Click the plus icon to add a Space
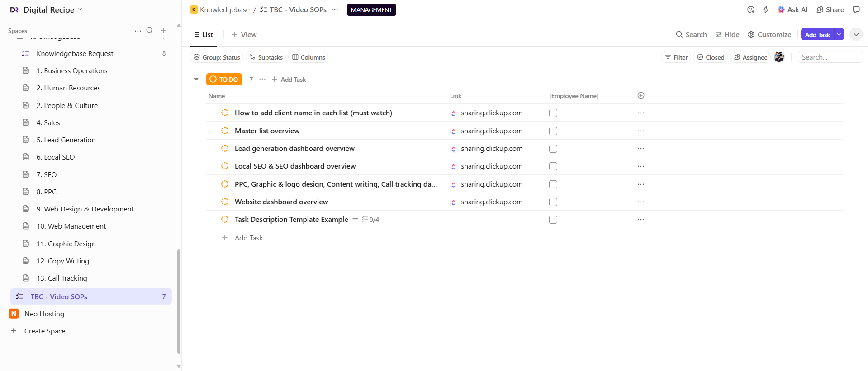The image size is (868, 371). (164, 30)
